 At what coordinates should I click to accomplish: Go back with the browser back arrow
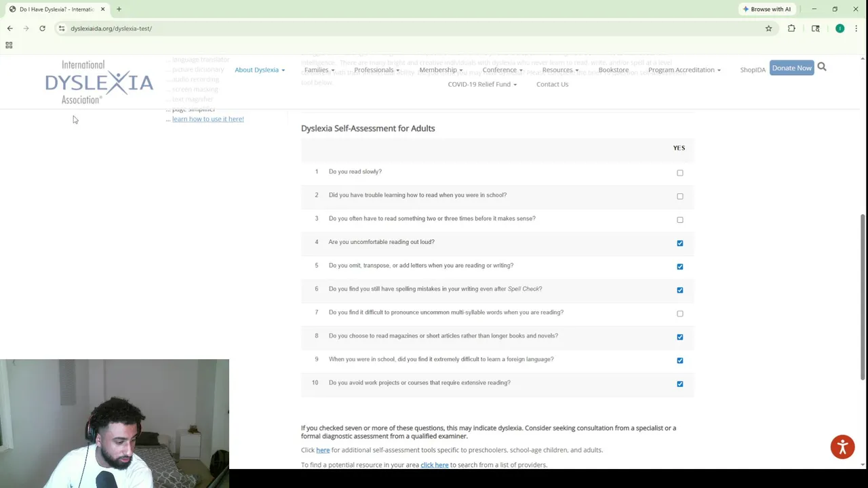(9, 28)
